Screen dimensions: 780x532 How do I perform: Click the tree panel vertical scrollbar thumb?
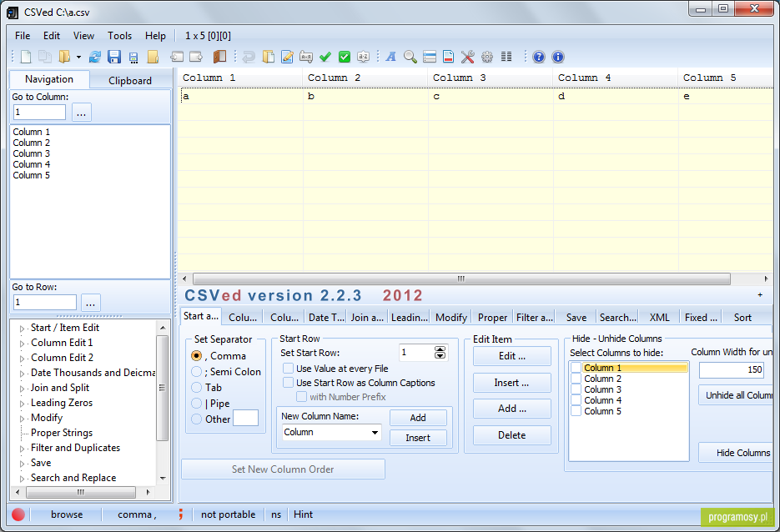(162, 388)
